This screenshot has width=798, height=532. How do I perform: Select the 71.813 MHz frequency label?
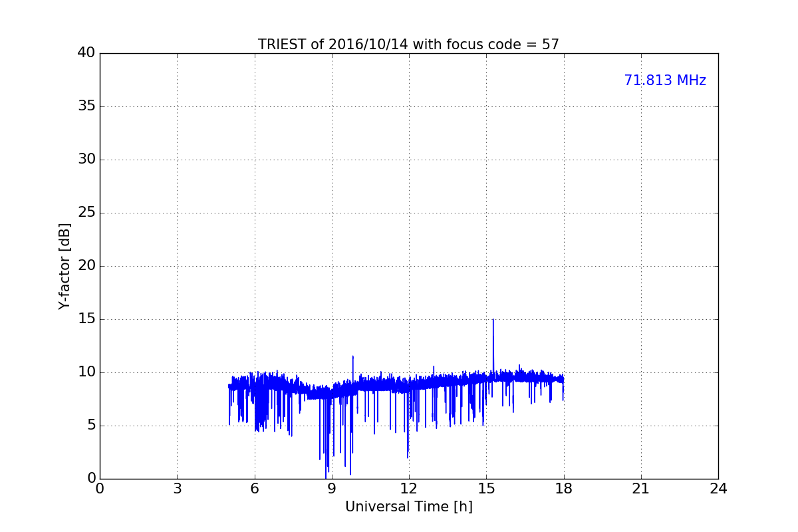665,80
